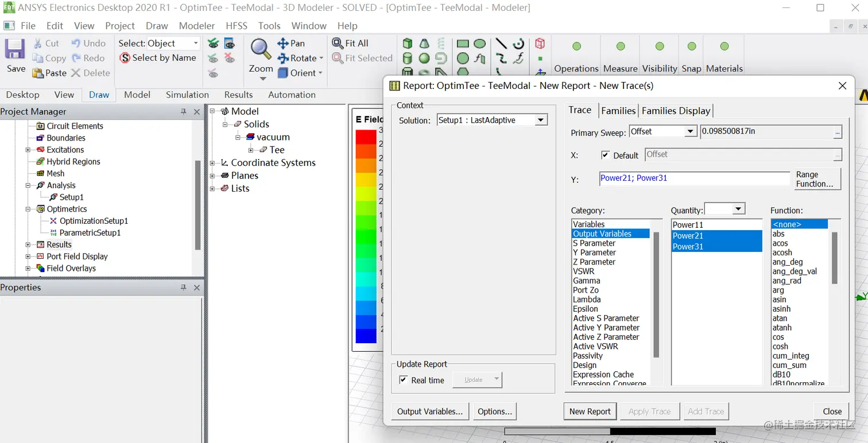This screenshot has height=443, width=868.
Task: Open the Modeler menu
Action: [x=197, y=26]
